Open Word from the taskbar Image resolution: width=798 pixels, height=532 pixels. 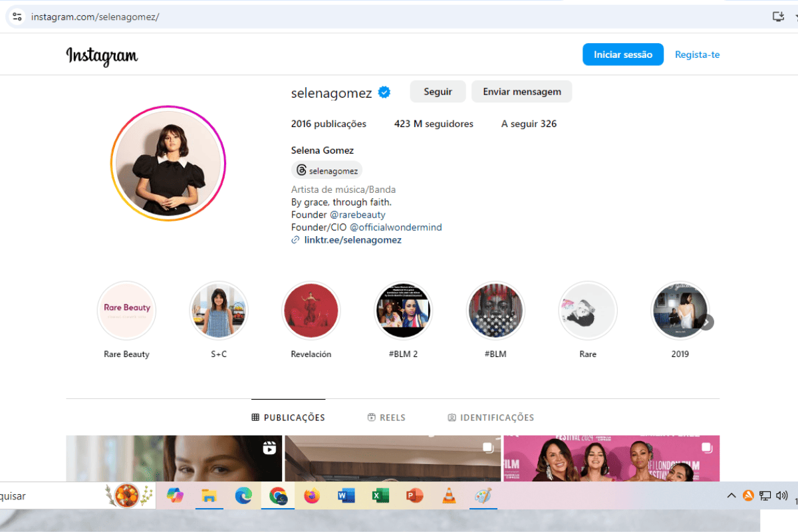(x=346, y=495)
